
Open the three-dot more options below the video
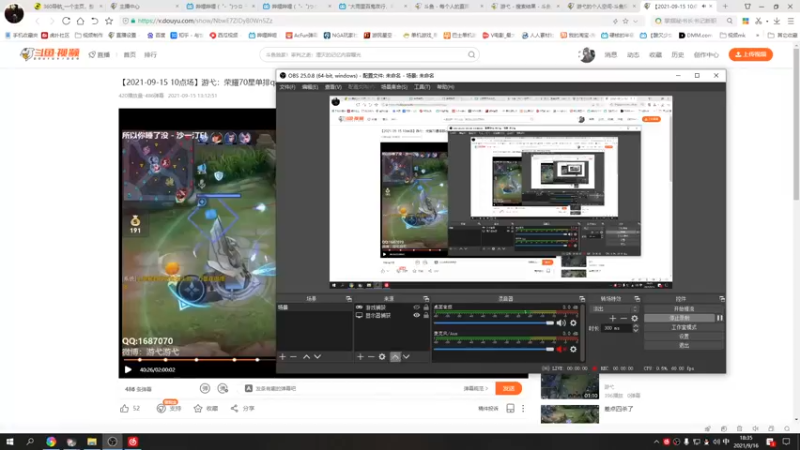click(523, 409)
